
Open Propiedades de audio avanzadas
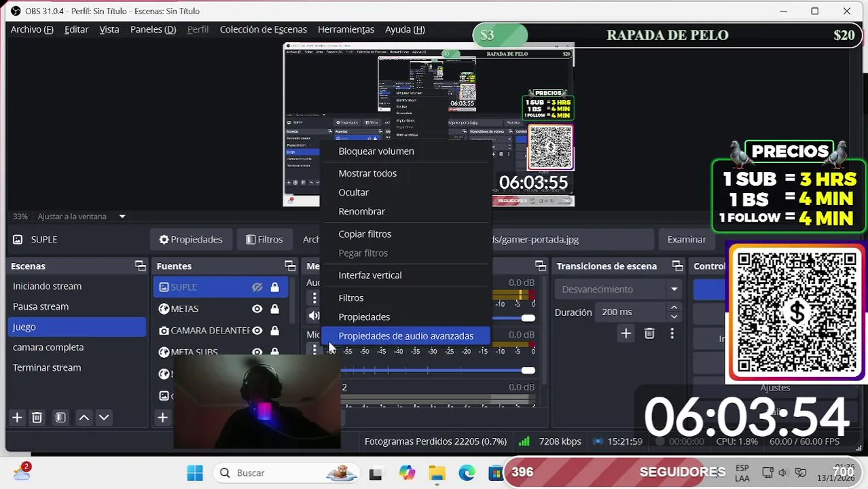pyautogui.click(x=405, y=336)
